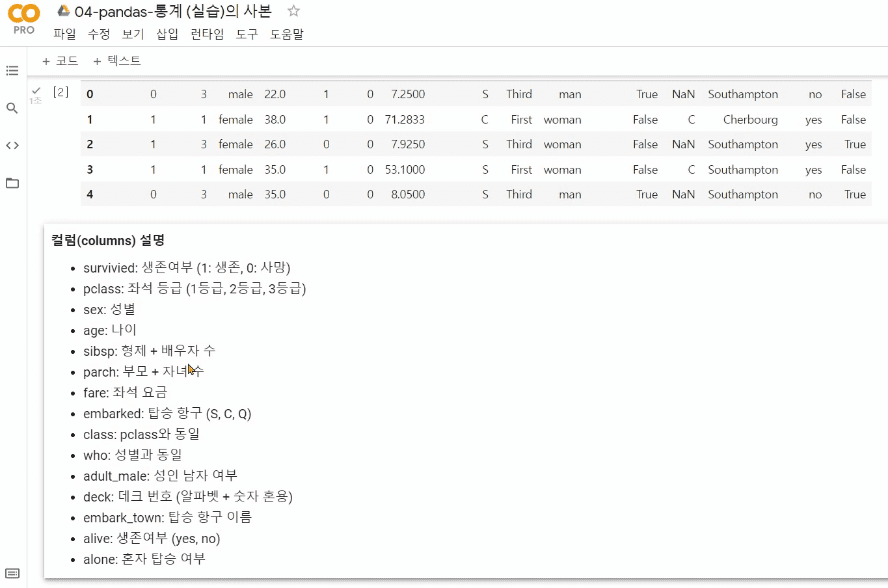Image resolution: width=888 pixels, height=588 pixels.
Task: Open the command palette icon at bottom-left
Action: pyautogui.click(x=12, y=574)
